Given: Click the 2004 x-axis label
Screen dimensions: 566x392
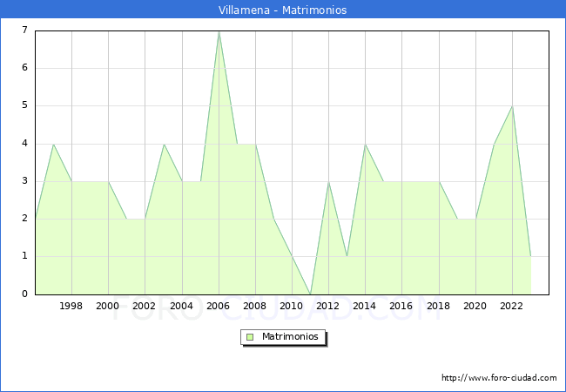Looking at the screenshot, I should 182,306.
